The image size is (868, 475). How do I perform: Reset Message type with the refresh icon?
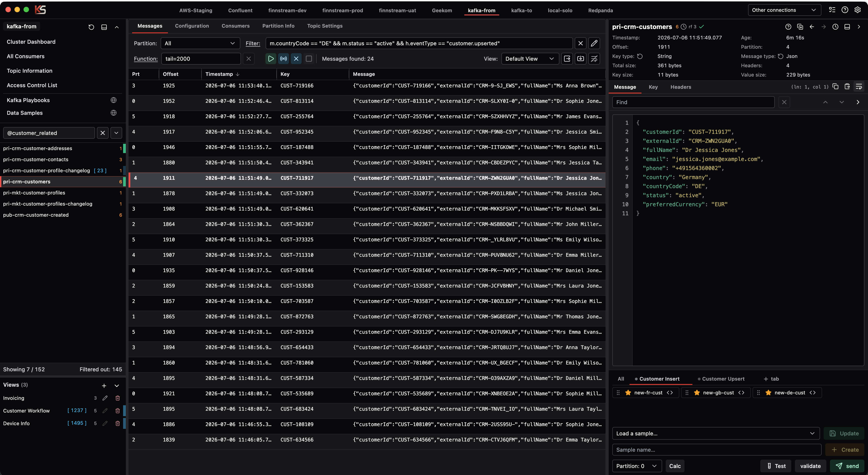(x=780, y=56)
